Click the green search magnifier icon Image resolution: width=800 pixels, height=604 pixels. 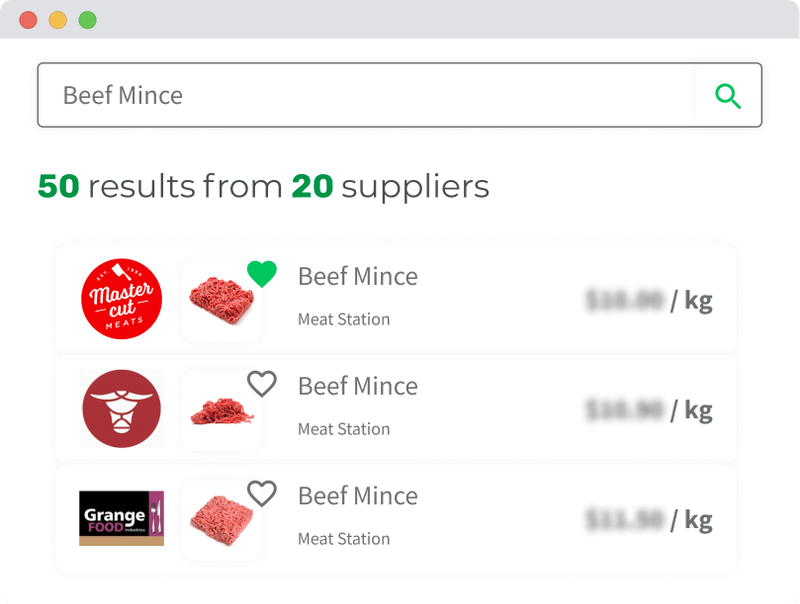pos(728,95)
